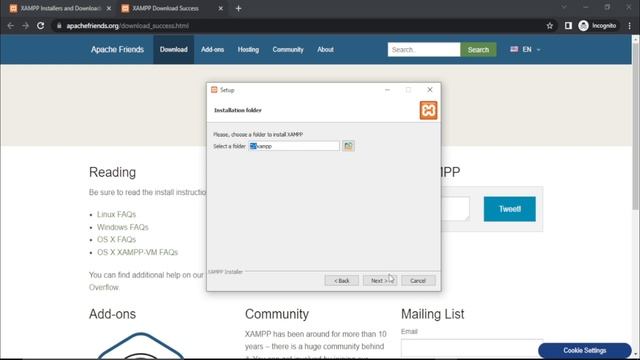The height and width of the screenshot is (360, 640).
Task: Open the Chrome side panel icon
Action: (568, 26)
